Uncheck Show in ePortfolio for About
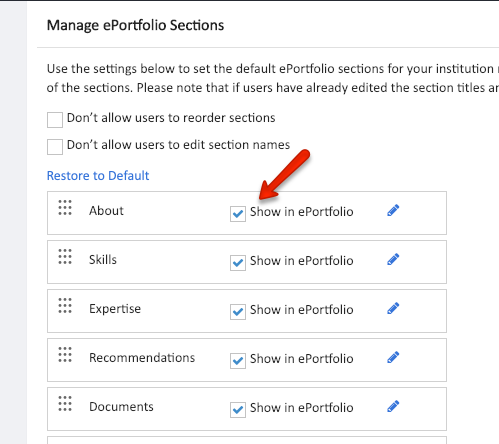Image resolution: width=499 pixels, height=444 pixels. [238, 214]
